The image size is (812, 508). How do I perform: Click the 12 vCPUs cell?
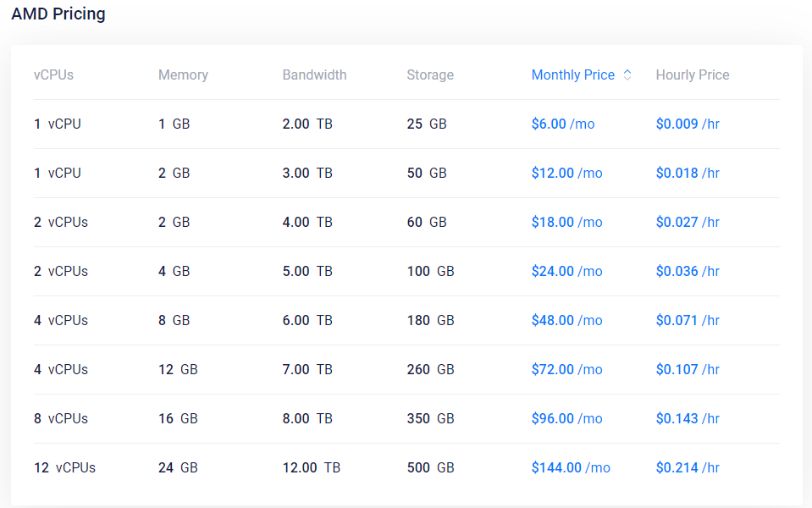pos(64,467)
